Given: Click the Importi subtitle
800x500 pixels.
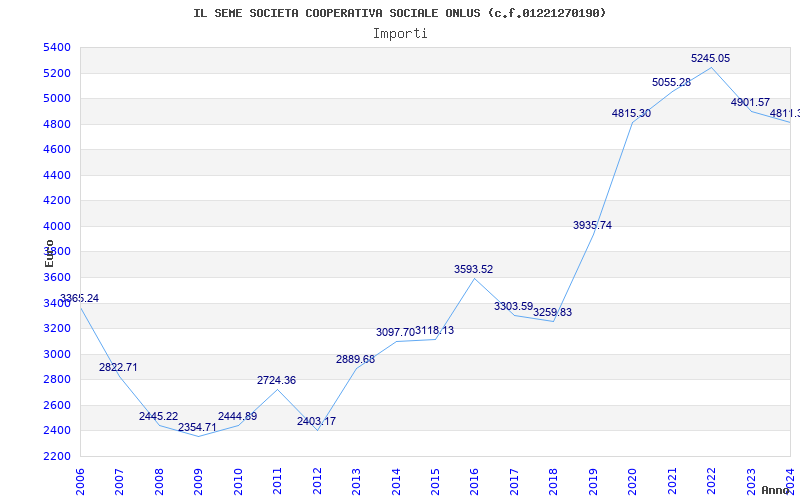Looking at the screenshot, I should 400,34.
